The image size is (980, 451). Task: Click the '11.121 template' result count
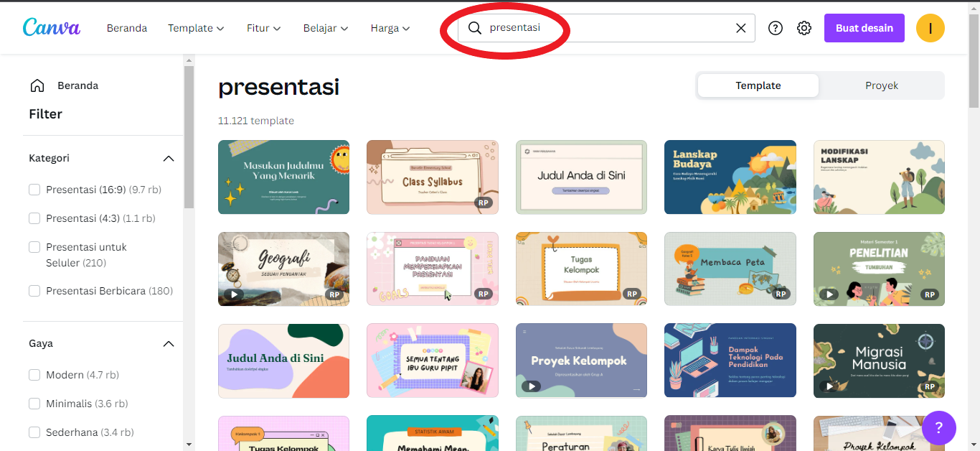pos(256,121)
